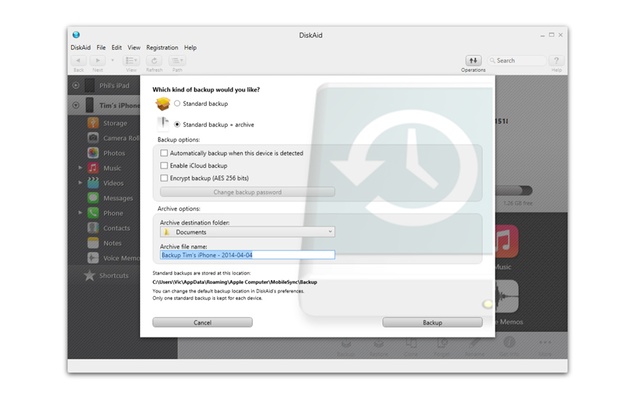
Task: Open the DiskAid menu
Action: point(80,47)
